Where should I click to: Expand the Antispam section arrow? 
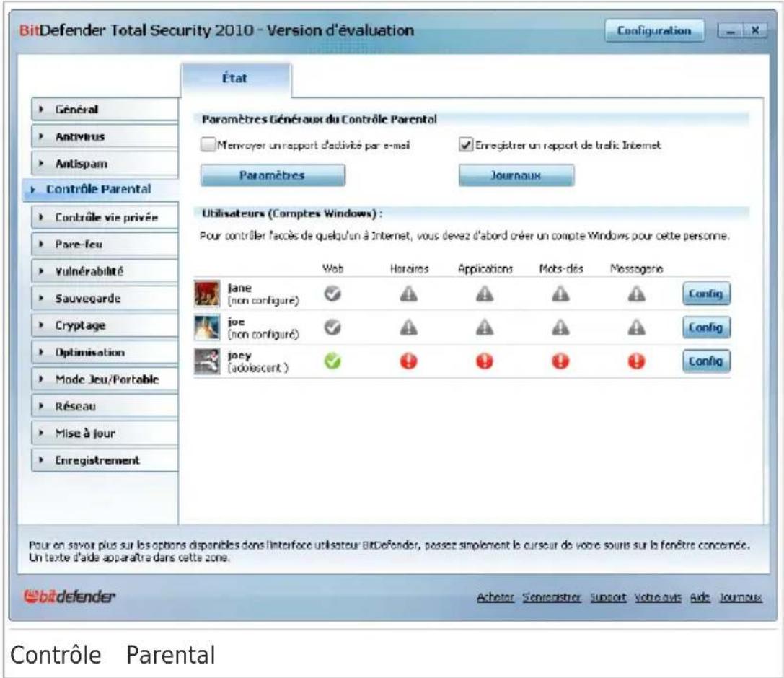42,164
